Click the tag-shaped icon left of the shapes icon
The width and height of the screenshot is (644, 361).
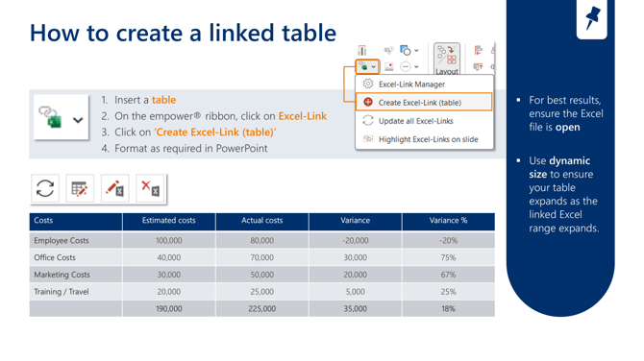[x=388, y=51]
